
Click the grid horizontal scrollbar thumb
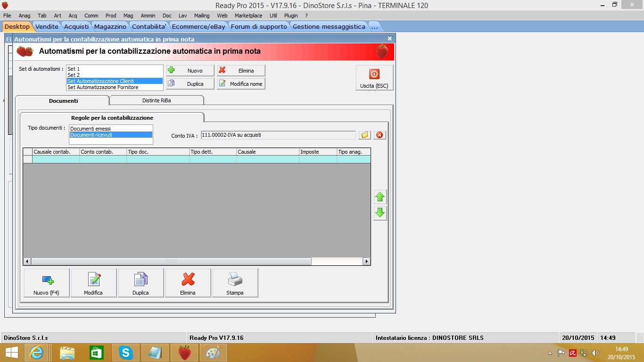pos(171,261)
